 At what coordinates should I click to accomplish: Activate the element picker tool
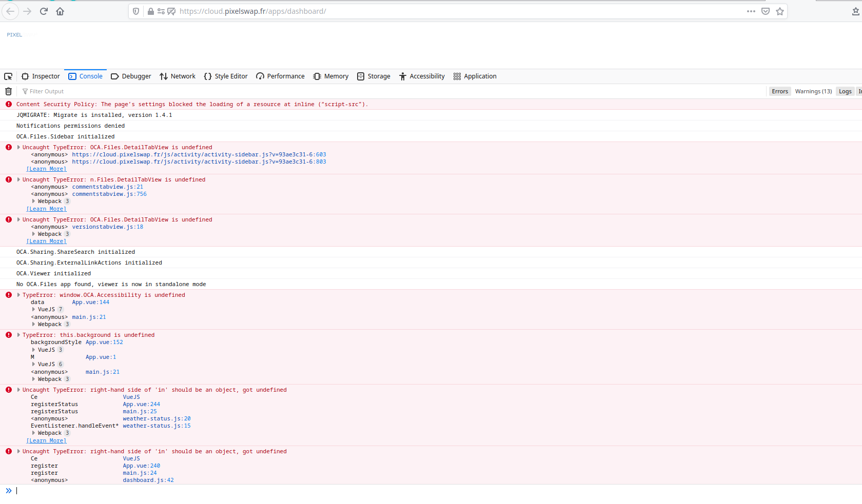pyautogui.click(x=8, y=76)
